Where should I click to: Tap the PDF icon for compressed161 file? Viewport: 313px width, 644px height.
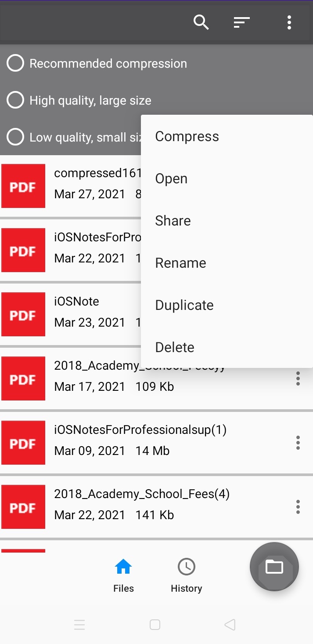click(23, 186)
